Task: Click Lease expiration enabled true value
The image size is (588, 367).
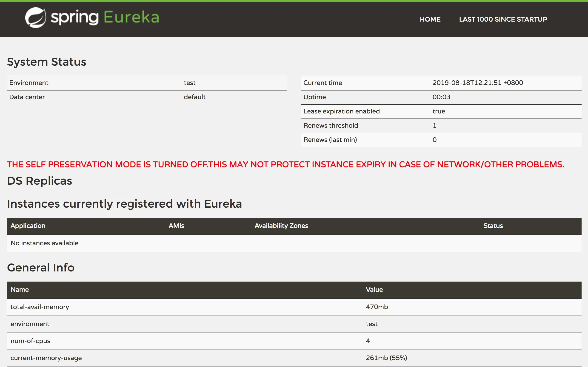Action: [x=439, y=111]
